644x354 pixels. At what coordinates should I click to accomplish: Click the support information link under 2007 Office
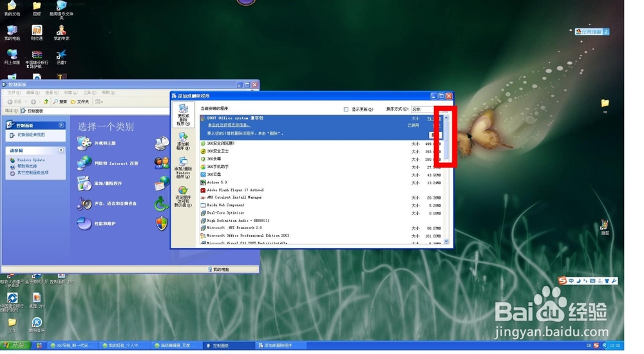click(x=229, y=126)
